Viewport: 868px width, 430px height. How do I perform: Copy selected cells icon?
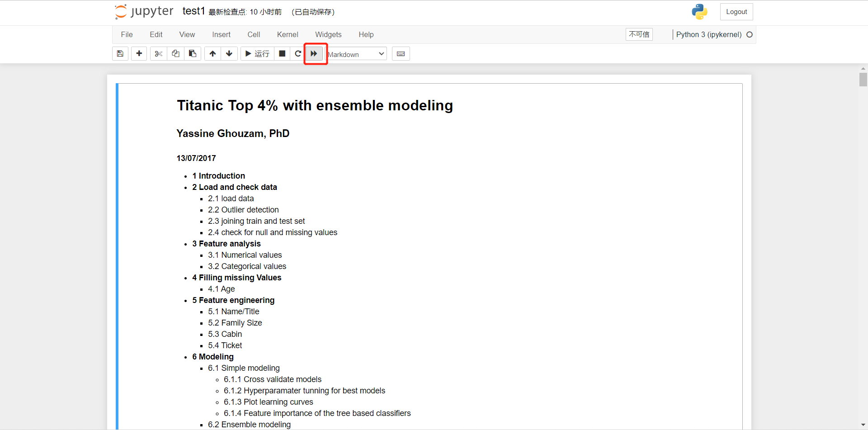coord(175,54)
